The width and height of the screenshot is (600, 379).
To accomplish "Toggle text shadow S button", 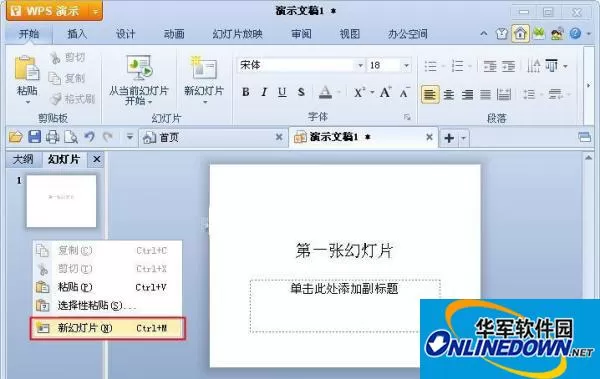I will tap(301, 92).
